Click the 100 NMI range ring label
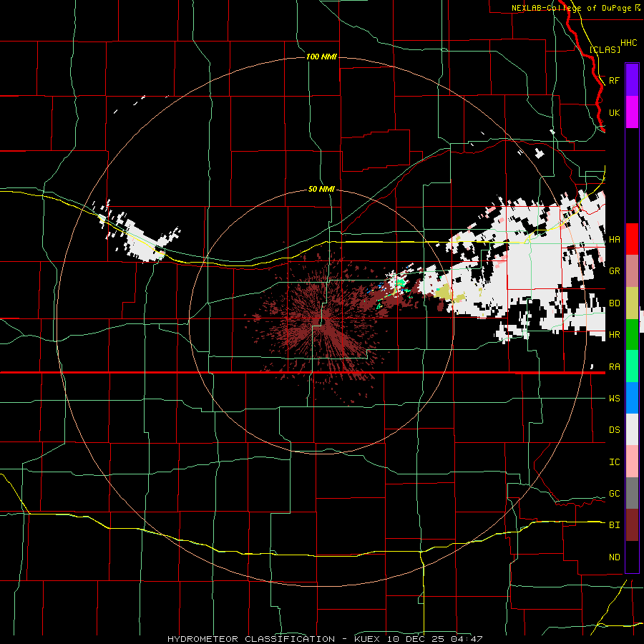644x644 pixels. click(321, 57)
